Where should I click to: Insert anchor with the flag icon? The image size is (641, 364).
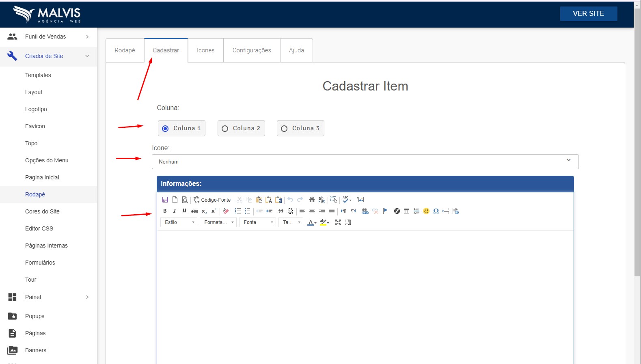[x=385, y=211]
